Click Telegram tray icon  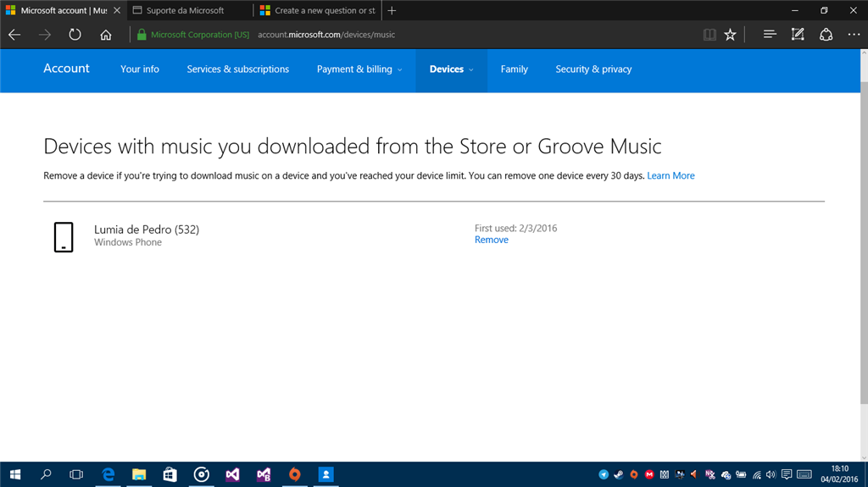tap(604, 475)
